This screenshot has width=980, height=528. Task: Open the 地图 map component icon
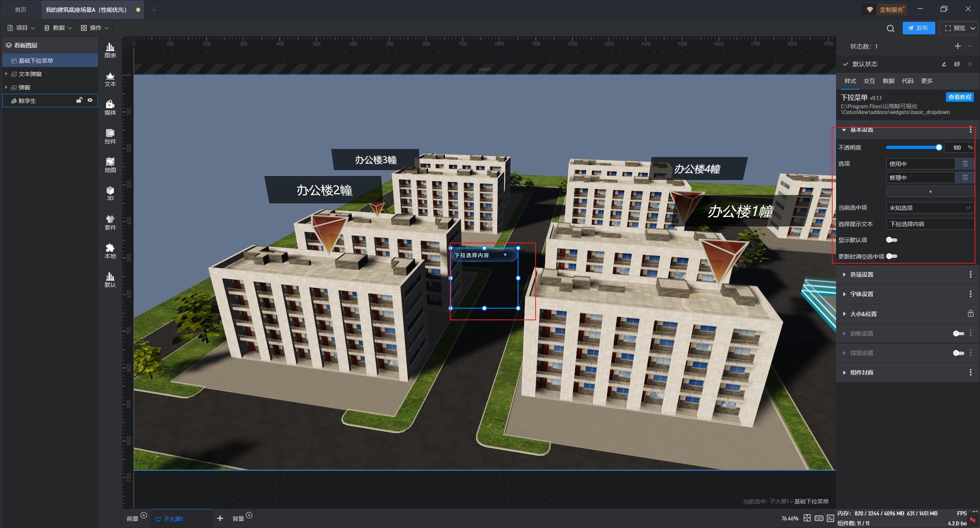[x=110, y=165]
